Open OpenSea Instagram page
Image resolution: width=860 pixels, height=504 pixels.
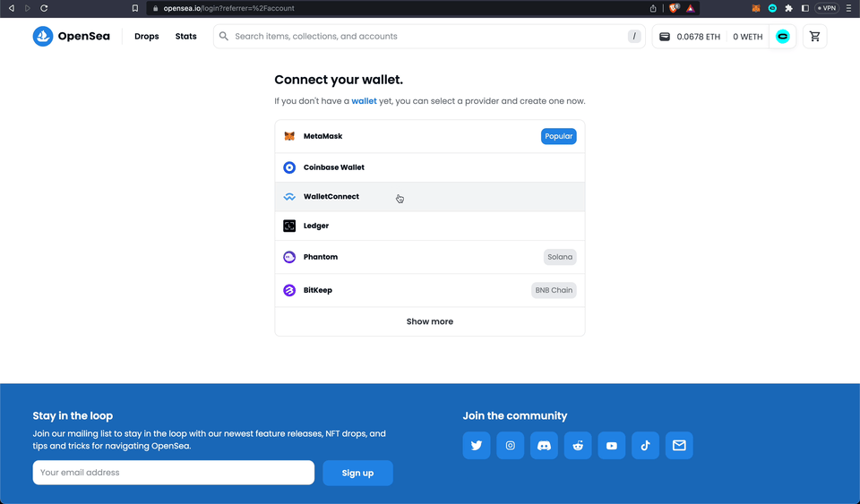pos(511,446)
